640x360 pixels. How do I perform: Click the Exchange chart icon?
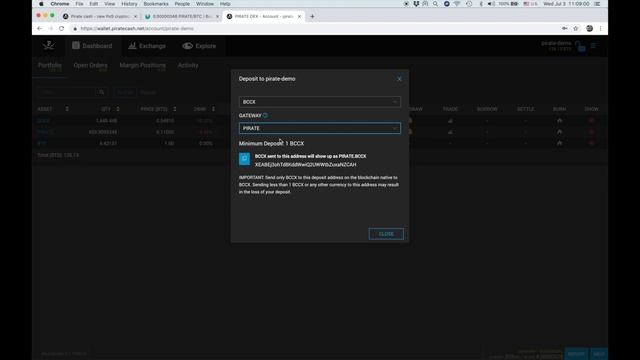pyautogui.click(x=132, y=46)
